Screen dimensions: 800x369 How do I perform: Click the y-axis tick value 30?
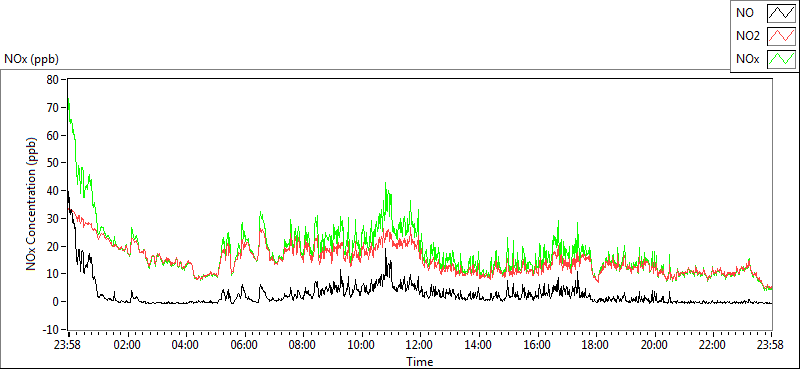tap(53, 218)
